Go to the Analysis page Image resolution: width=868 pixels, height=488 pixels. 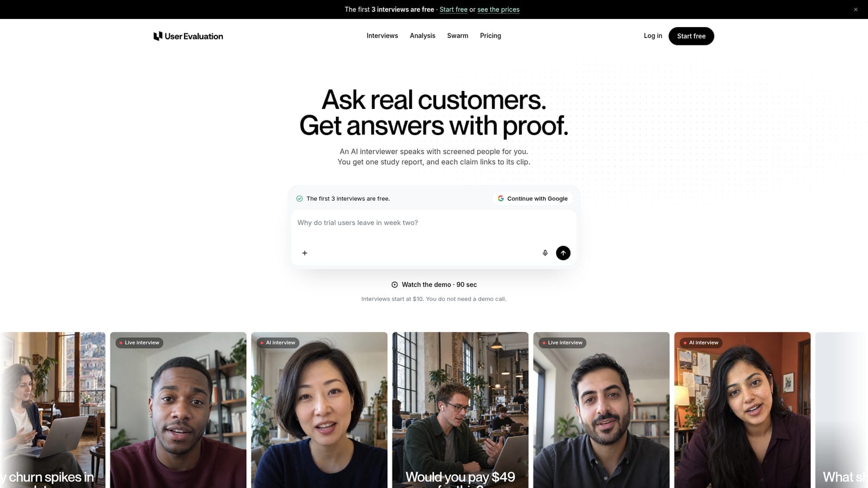pyautogui.click(x=423, y=36)
